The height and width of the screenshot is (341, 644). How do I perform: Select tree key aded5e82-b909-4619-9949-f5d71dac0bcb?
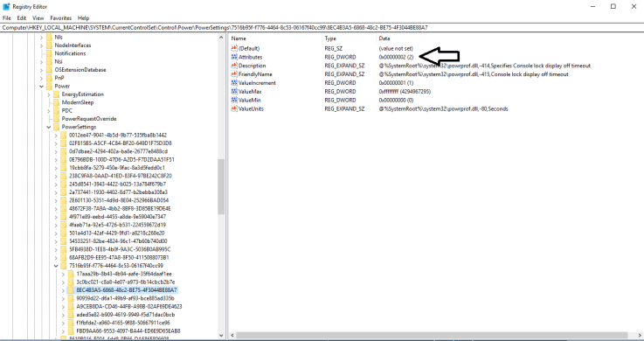tap(126, 315)
